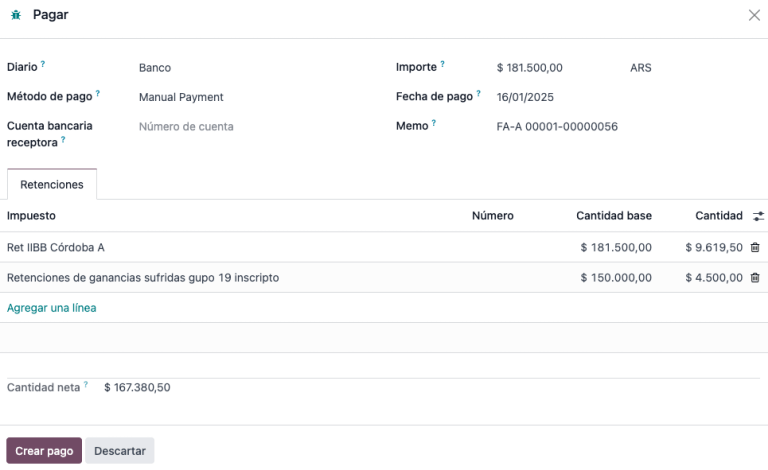This screenshot has width=768, height=470.
Task: Click help tooltip next to Fecha de pago
Action: [x=478, y=95]
